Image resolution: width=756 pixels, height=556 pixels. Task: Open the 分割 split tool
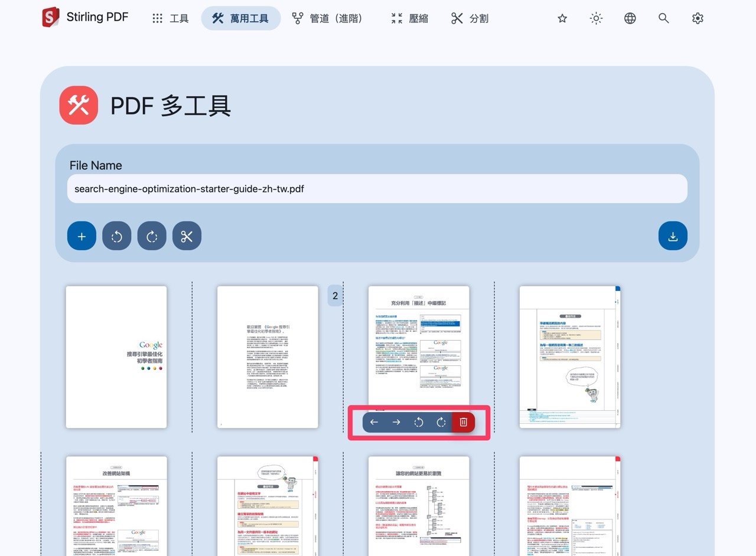tap(470, 18)
